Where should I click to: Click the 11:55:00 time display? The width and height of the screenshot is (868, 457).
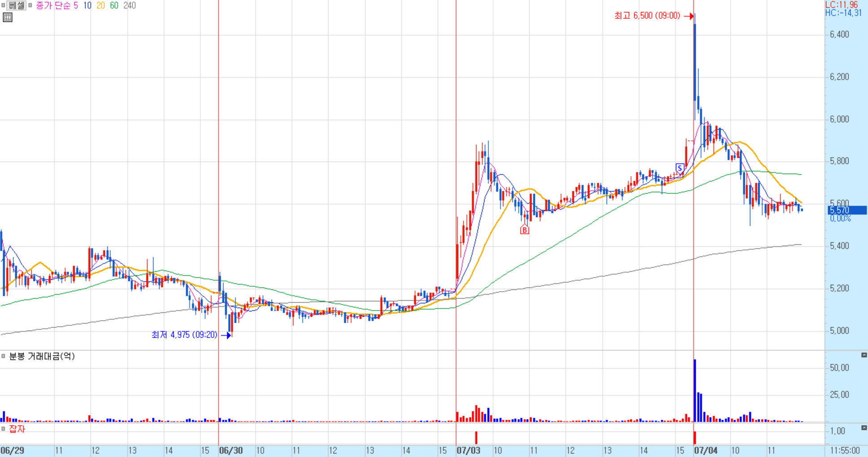click(845, 450)
